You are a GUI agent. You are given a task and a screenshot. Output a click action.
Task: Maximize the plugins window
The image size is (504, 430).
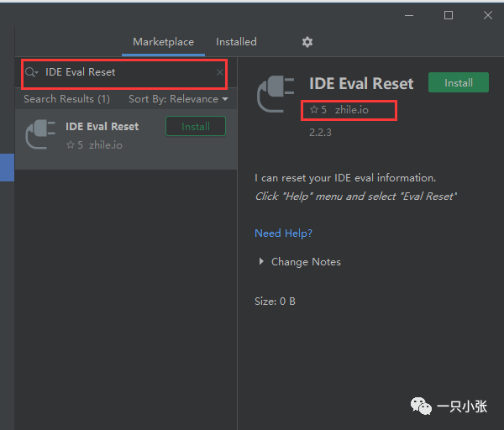click(x=449, y=15)
